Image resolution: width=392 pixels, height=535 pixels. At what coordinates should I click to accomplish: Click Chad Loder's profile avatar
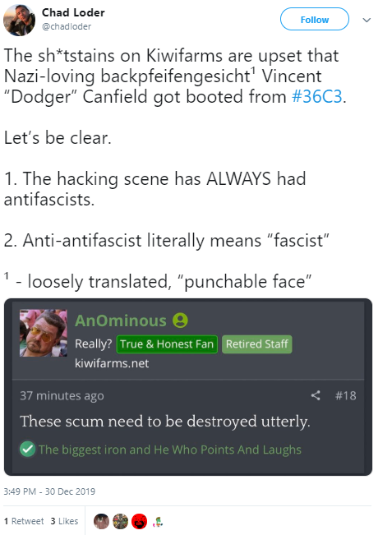[19, 20]
